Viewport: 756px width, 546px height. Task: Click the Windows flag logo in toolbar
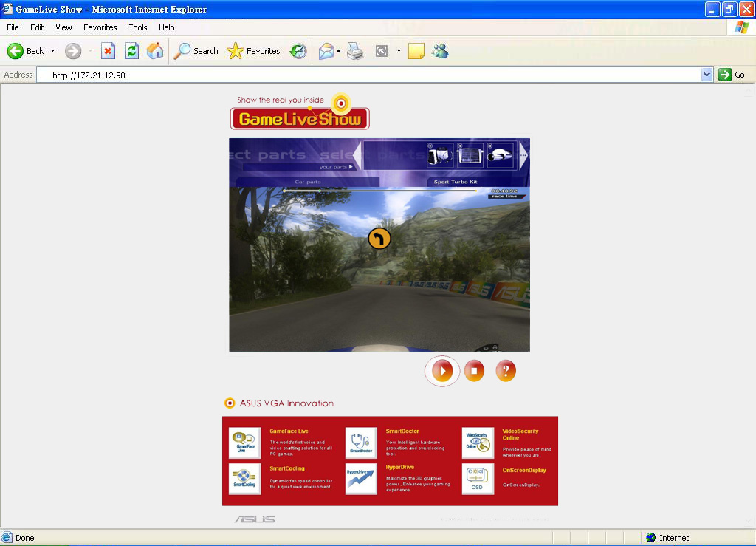coord(742,27)
